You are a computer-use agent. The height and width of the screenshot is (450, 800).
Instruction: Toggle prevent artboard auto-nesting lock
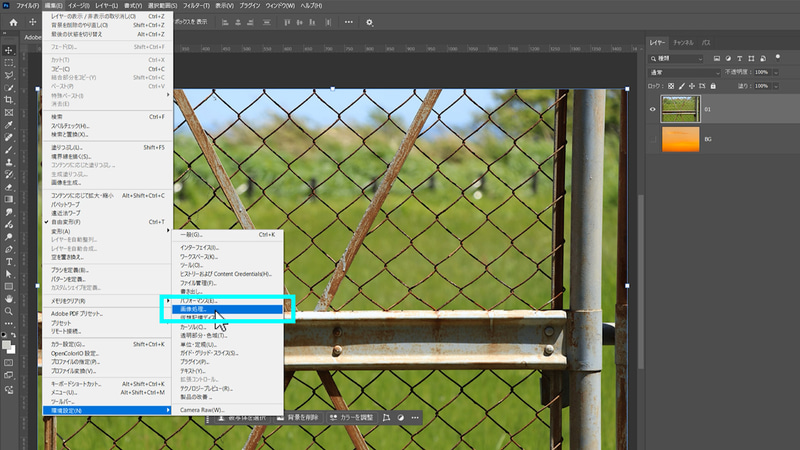click(x=702, y=86)
